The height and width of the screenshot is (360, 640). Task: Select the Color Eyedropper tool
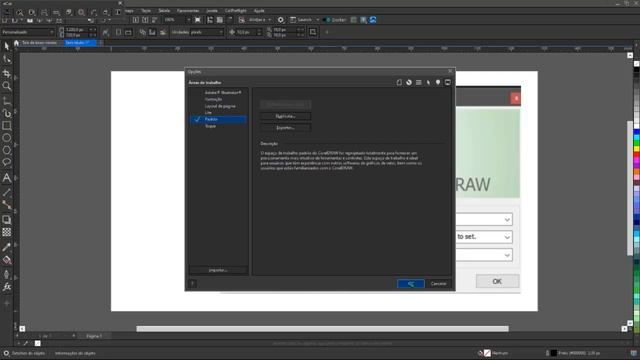(7, 247)
